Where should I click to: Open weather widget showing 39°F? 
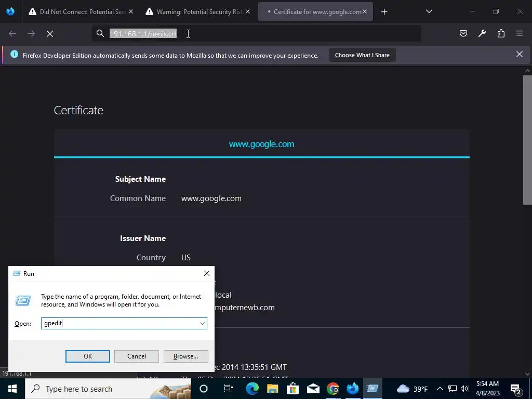click(x=412, y=389)
